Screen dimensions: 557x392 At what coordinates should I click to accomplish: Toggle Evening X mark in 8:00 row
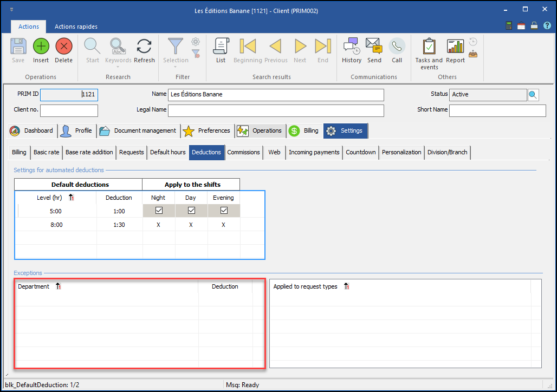pyautogui.click(x=223, y=225)
